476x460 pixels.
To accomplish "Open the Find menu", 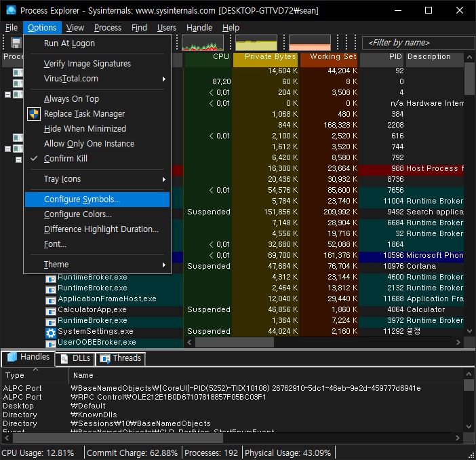I will click(x=139, y=28).
